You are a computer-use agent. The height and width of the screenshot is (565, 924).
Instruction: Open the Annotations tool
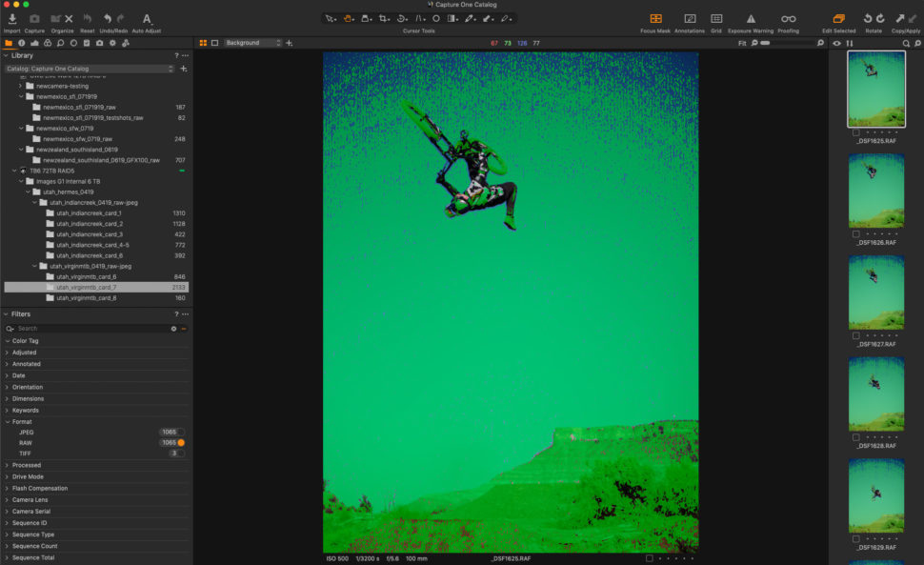[x=689, y=18]
